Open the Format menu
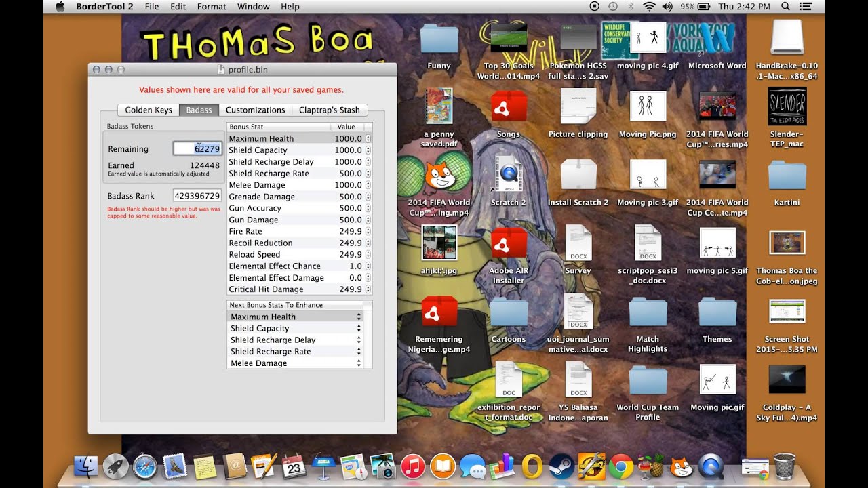Viewport: 868px width, 488px height. (212, 7)
